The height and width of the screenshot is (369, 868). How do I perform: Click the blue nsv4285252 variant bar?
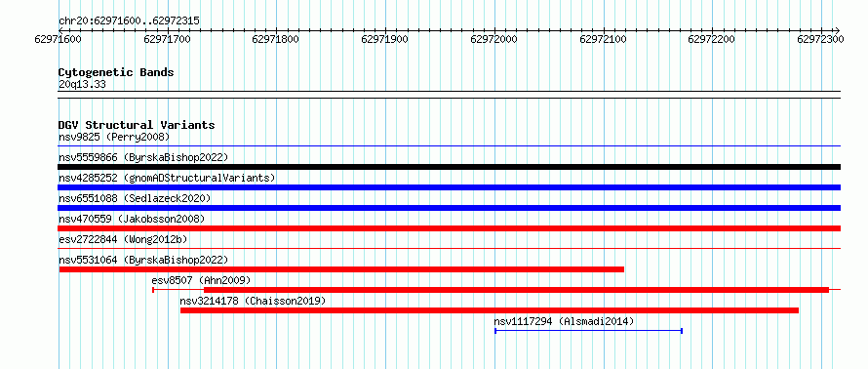449,187
